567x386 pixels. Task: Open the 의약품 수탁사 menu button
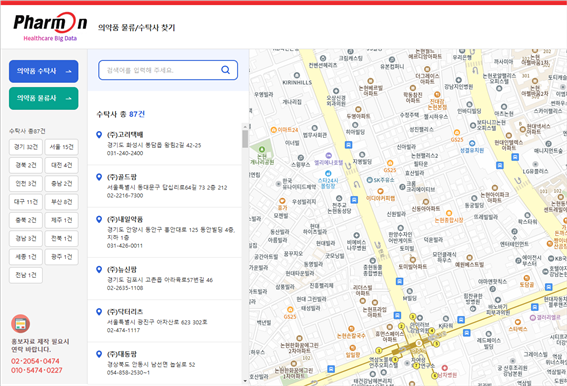click(43, 71)
